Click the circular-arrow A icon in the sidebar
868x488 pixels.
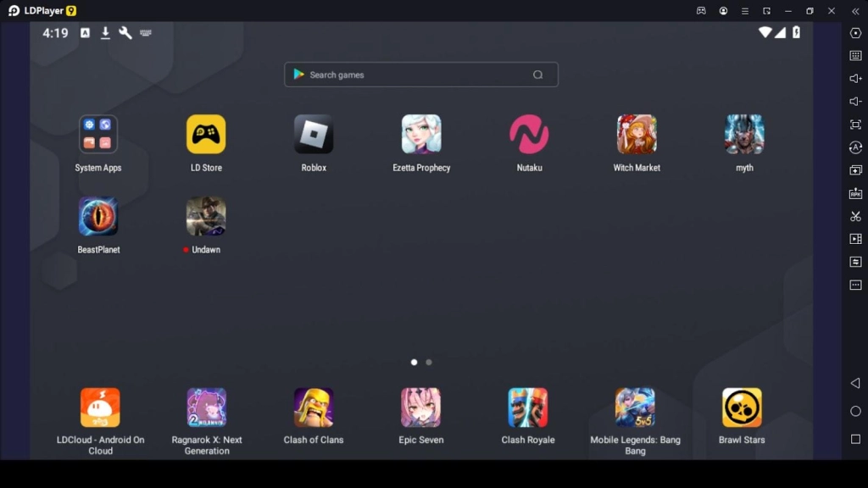click(x=855, y=147)
